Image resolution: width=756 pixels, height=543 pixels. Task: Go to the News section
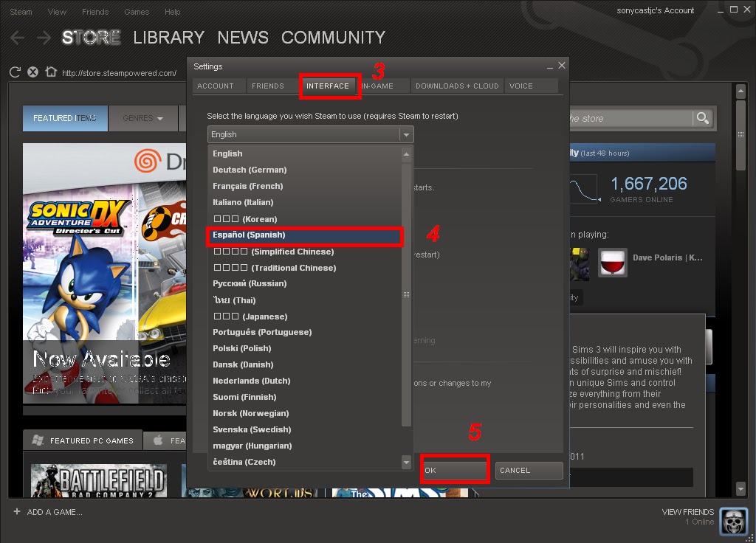point(242,38)
